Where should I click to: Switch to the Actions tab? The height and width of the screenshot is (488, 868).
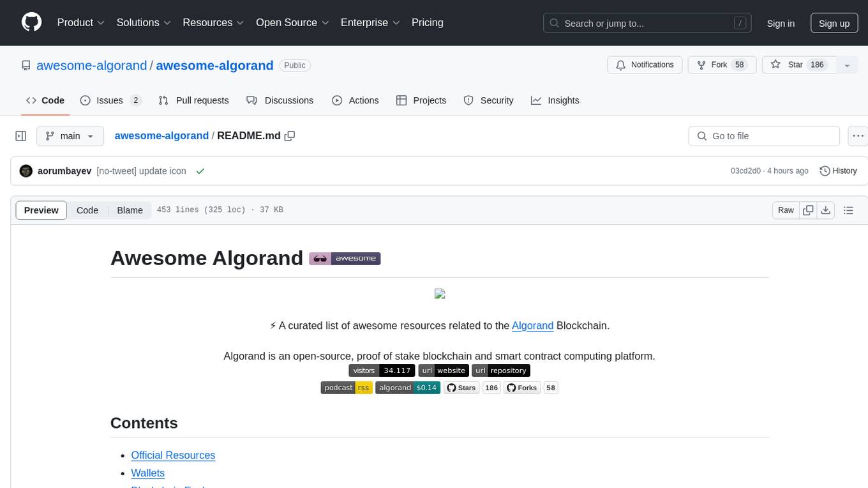click(x=355, y=100)
